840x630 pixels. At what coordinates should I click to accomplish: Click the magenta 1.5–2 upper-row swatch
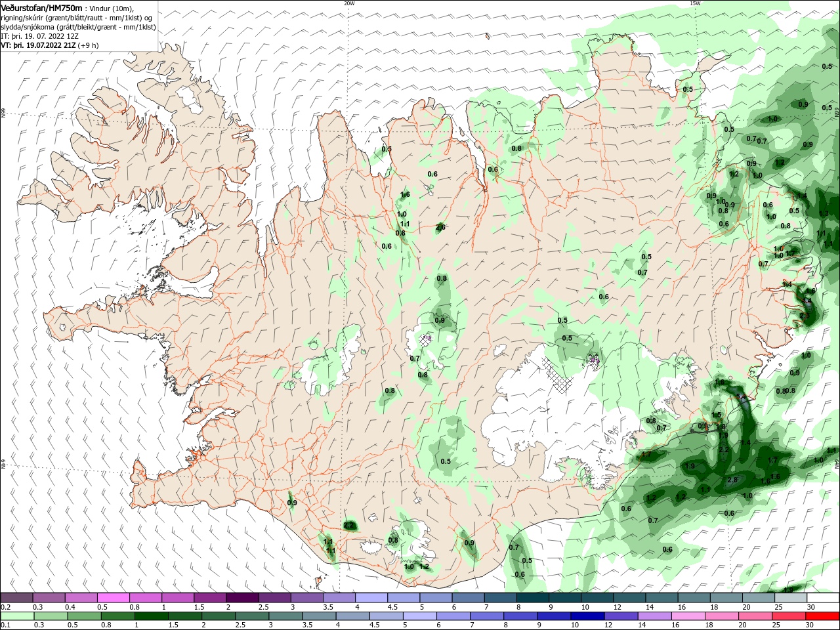pos(209,597)
